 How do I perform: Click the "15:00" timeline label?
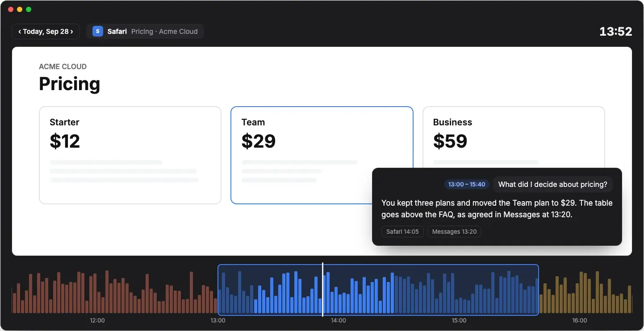[x=459, y=320]
